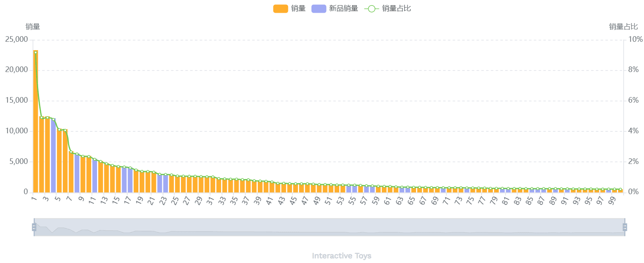Click the left data zoom handle

(x=34, y=227)
